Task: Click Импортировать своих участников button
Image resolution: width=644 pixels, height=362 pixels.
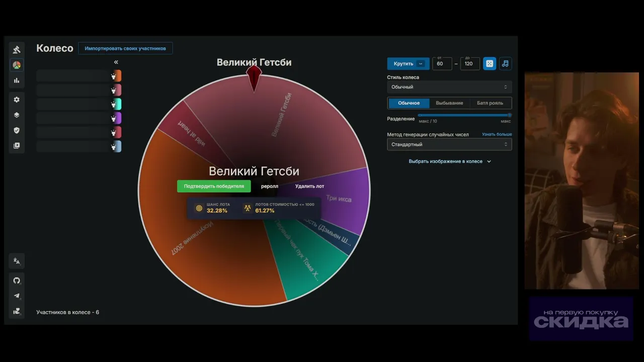Action: coord(125,48)
